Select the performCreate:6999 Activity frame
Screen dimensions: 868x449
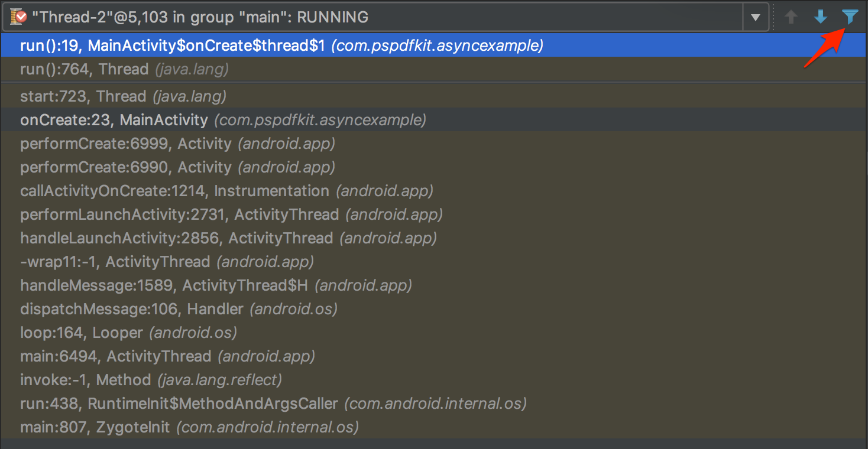(x=148, y=143)
